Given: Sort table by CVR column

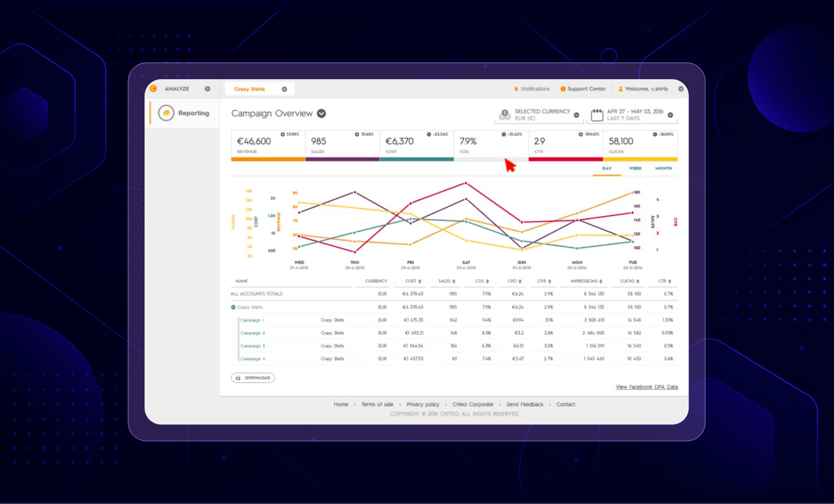Looking at the screenshot, I should pos(544,281).
